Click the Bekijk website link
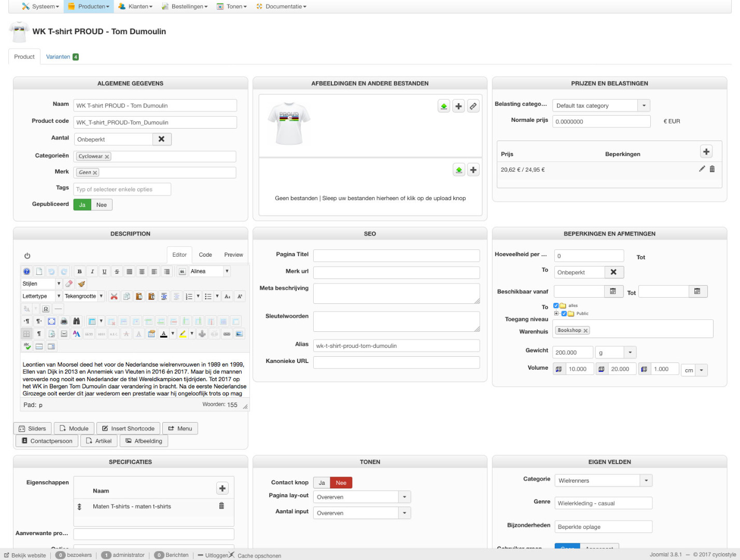Image resolution: width=740 pixels, height=560 pixels. [x=25, y=555]
